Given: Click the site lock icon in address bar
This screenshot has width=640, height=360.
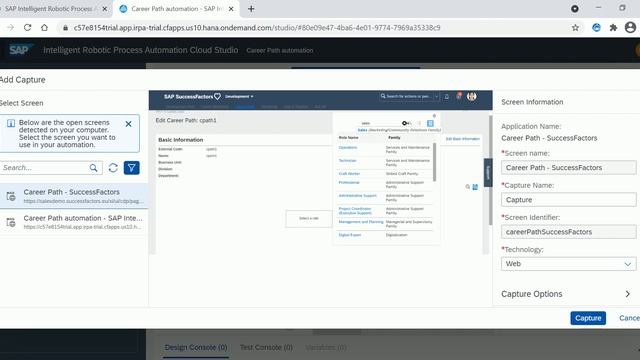Looking at the screenshot, I should (x=65, y=28).
